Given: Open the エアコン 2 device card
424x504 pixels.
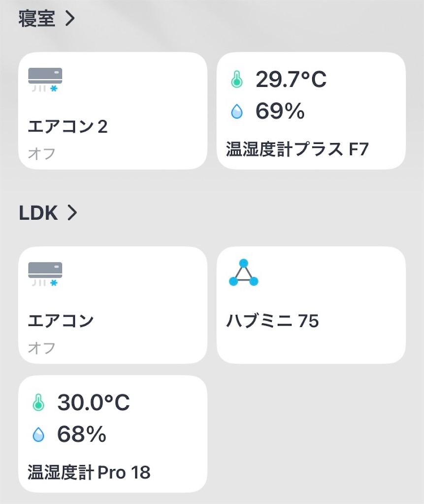Looking at the screenshot, I should 113,111.
